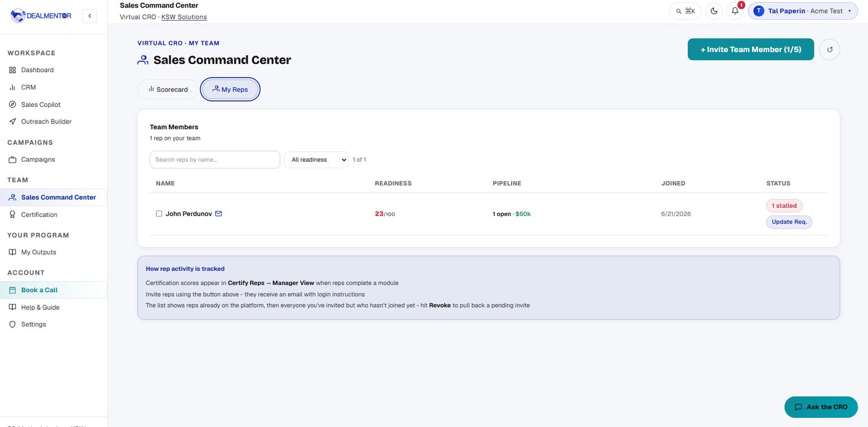Viewport: 868px width, 427px height.
Task: Follow the KSW Solutions link
Action: (184, 17)
